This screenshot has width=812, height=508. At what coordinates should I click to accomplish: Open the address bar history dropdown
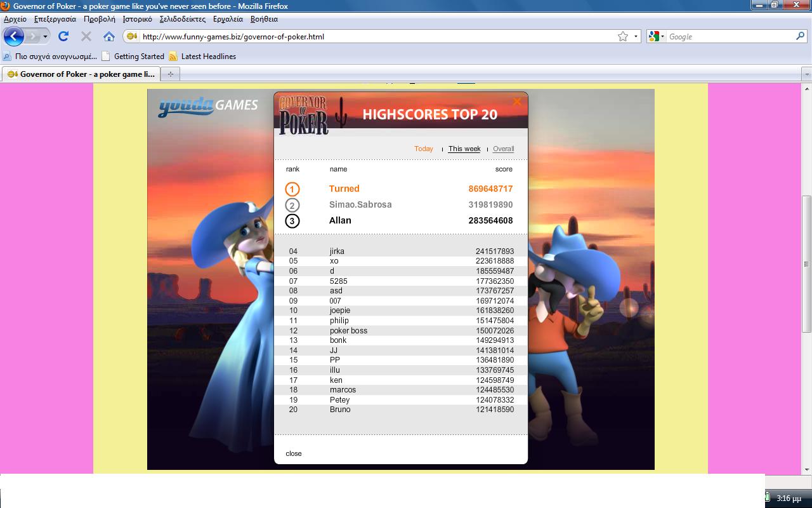(636, 36)
